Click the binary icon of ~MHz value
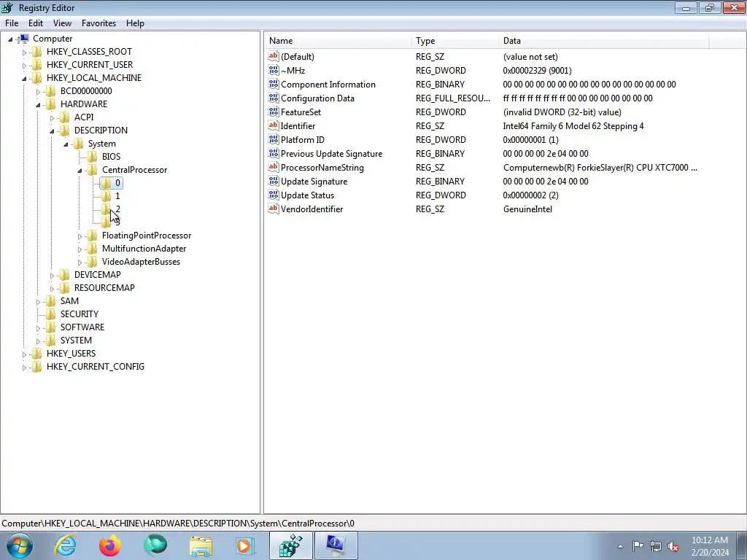 (x=274, y=70)
